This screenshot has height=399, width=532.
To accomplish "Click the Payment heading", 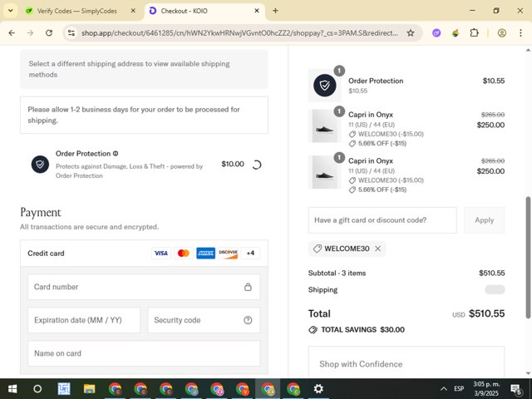I will [41, 213].
